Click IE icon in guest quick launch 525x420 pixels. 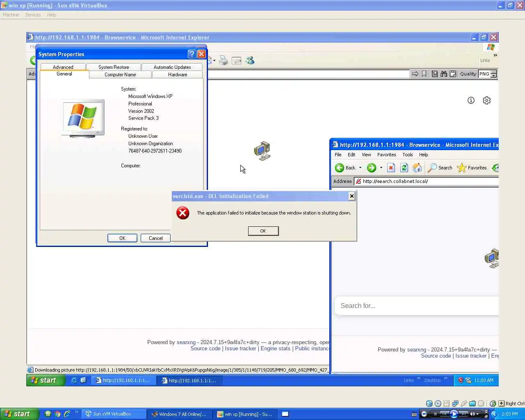click(x=74, y=380)
